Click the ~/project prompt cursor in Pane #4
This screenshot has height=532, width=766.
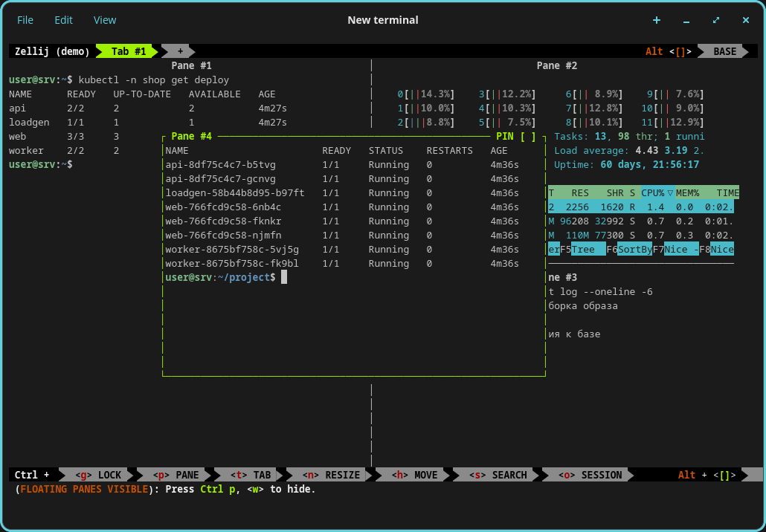click(x=284, y=277)
